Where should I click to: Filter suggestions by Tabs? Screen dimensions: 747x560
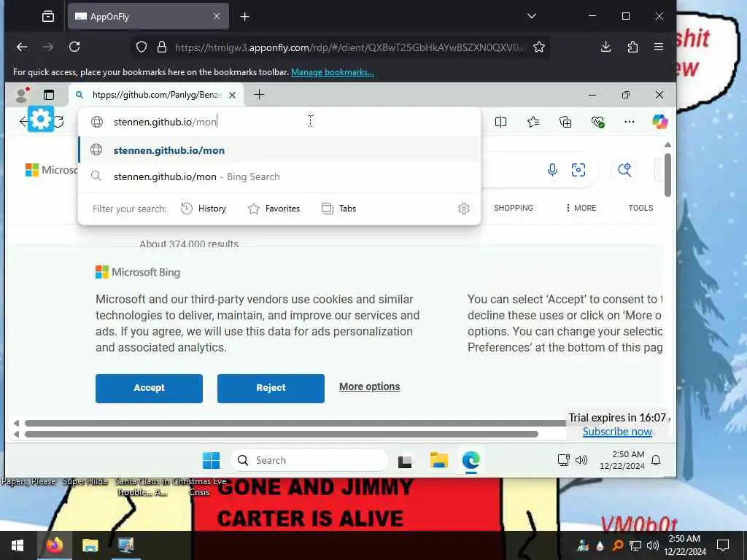[x=338, y=209]
